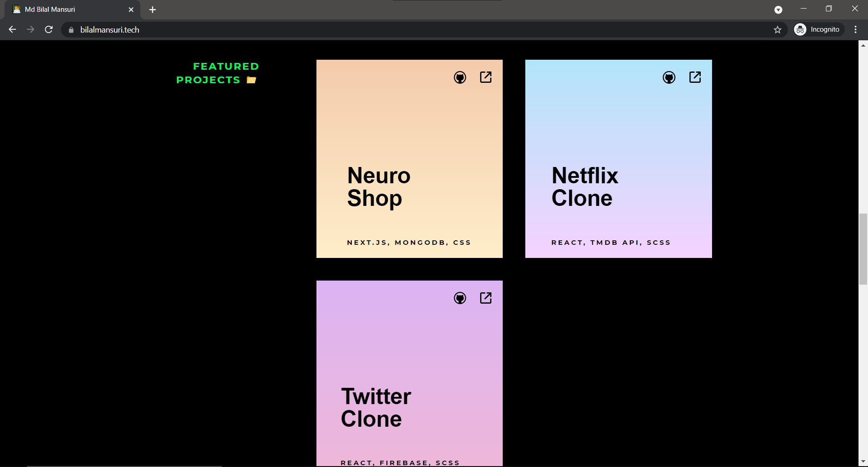868x467 pixels.
Task: Select the Md Bilal Mansuri tab
Action: [x=72, y=10]
